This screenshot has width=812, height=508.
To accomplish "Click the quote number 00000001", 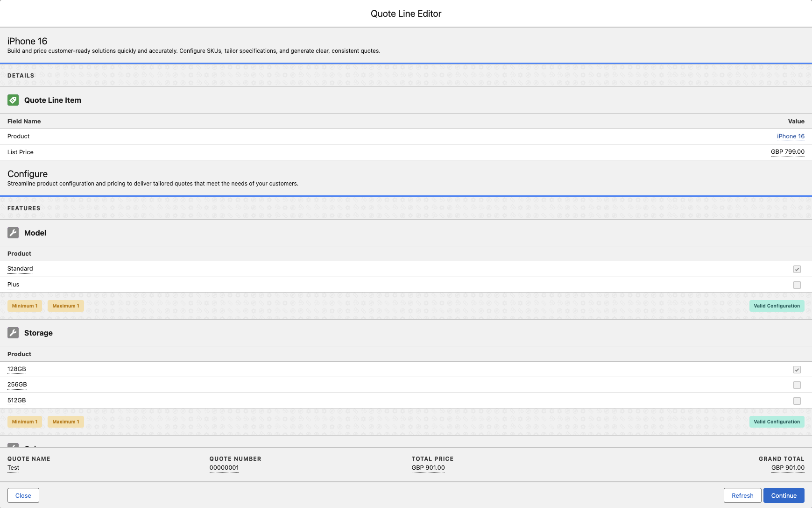I will (224, 468).
